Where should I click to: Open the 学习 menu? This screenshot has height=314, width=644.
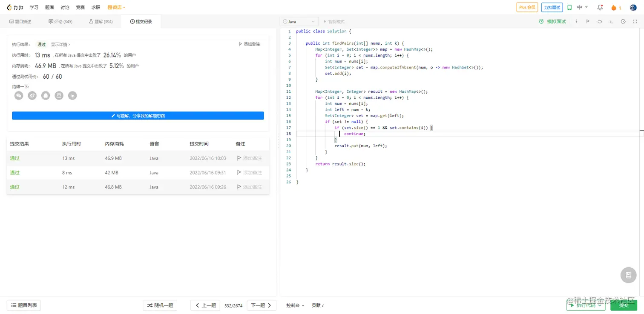pyautogui.click(x=34, y=8)
